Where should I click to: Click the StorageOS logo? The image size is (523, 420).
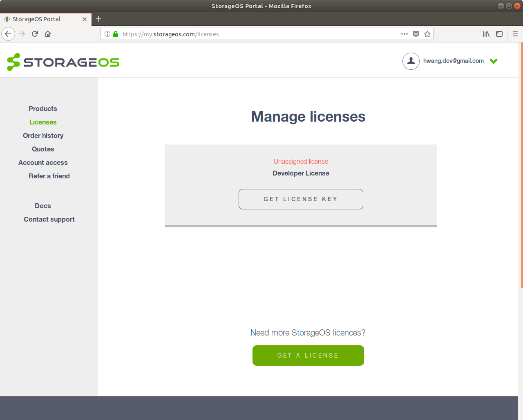pos(63,62)
